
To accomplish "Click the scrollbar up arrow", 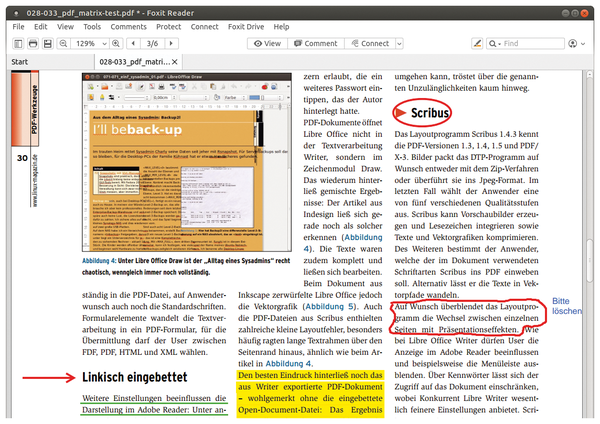I will pos(590,74).
